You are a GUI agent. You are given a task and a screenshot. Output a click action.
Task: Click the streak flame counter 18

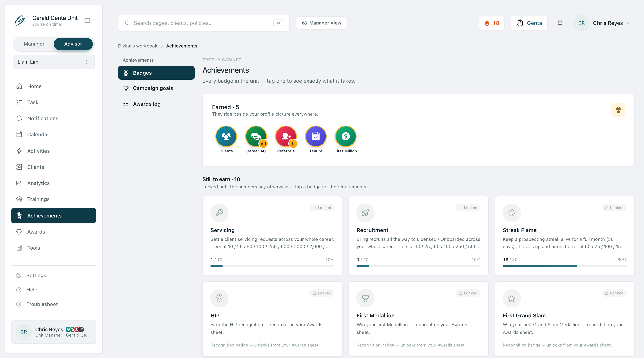491,23
